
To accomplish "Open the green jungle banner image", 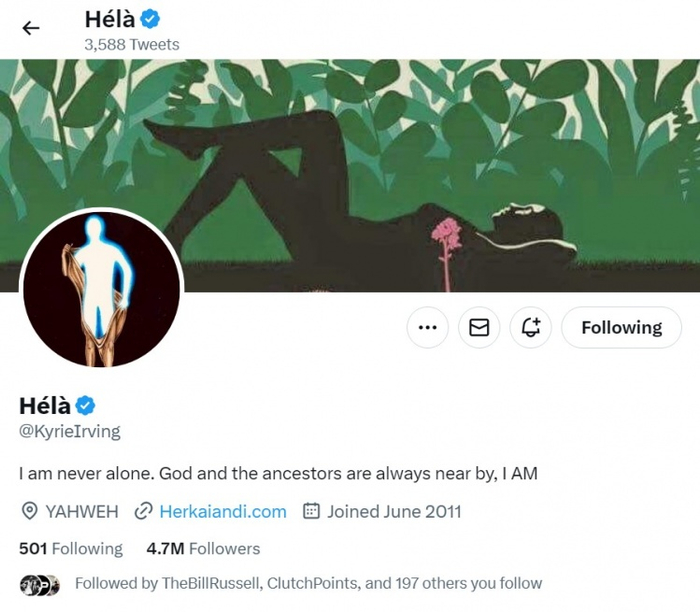I will pyautogui.click(x=400, y=150).
